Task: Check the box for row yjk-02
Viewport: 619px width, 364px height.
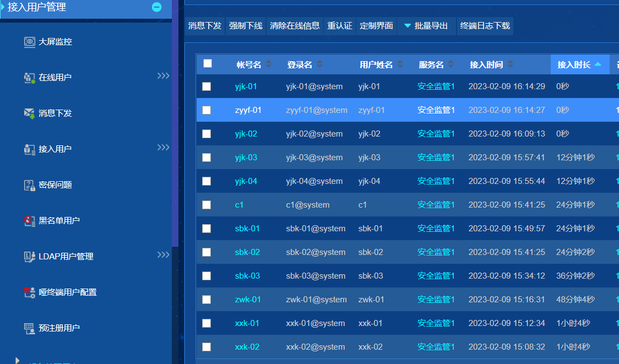Action: pos(207,134)
